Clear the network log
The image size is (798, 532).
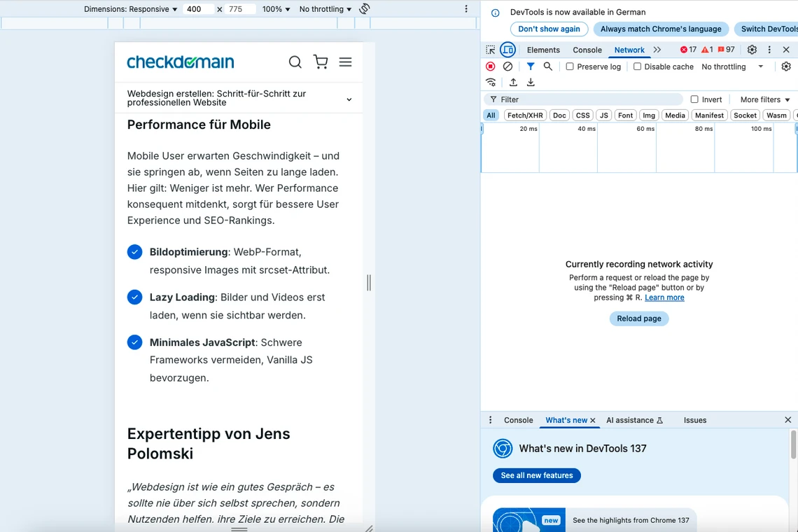click(x=507, y=66)
